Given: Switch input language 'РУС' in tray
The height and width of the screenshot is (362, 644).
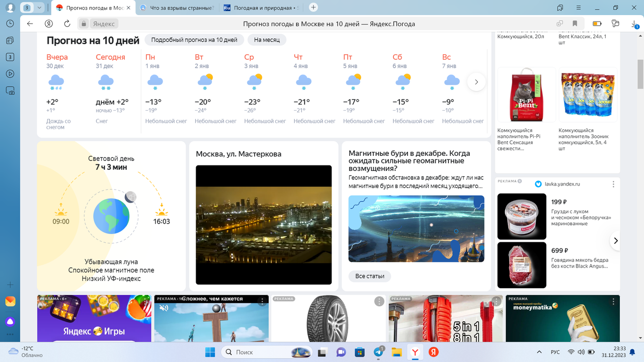Looking at the screenshot, I should point(555,352).
